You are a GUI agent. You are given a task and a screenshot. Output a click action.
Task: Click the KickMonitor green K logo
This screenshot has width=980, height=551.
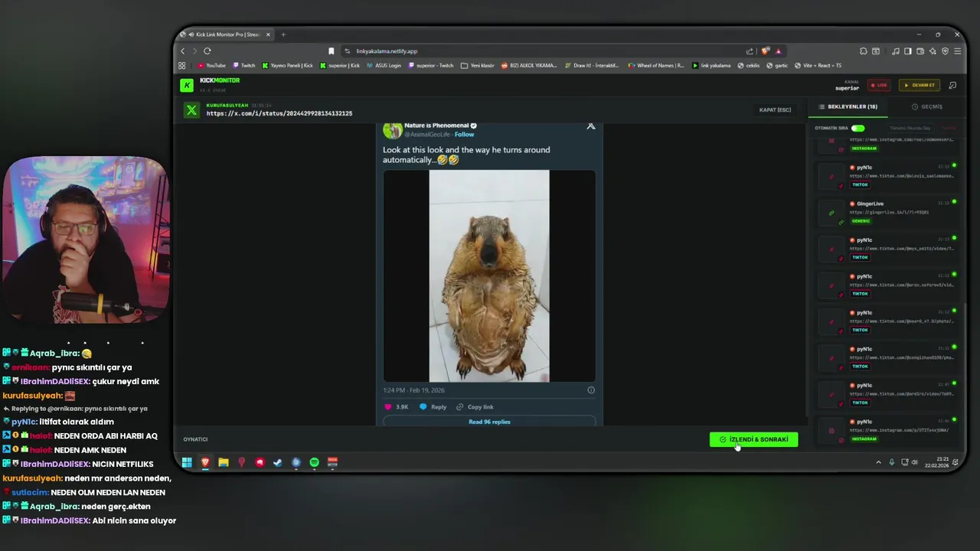coord(187,85)
